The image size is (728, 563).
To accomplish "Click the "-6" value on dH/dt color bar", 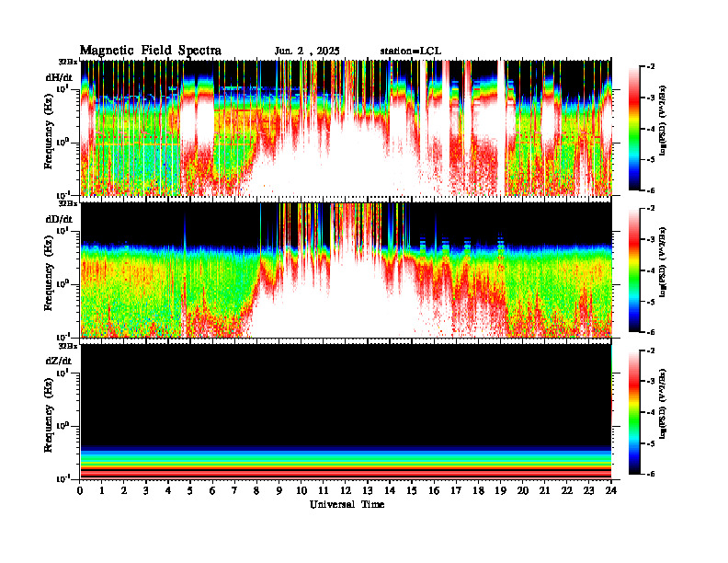I will click(651, 190).
